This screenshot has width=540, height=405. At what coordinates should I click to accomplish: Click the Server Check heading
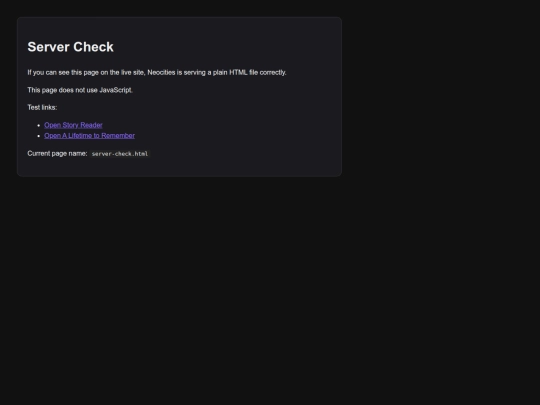point(71,47)
